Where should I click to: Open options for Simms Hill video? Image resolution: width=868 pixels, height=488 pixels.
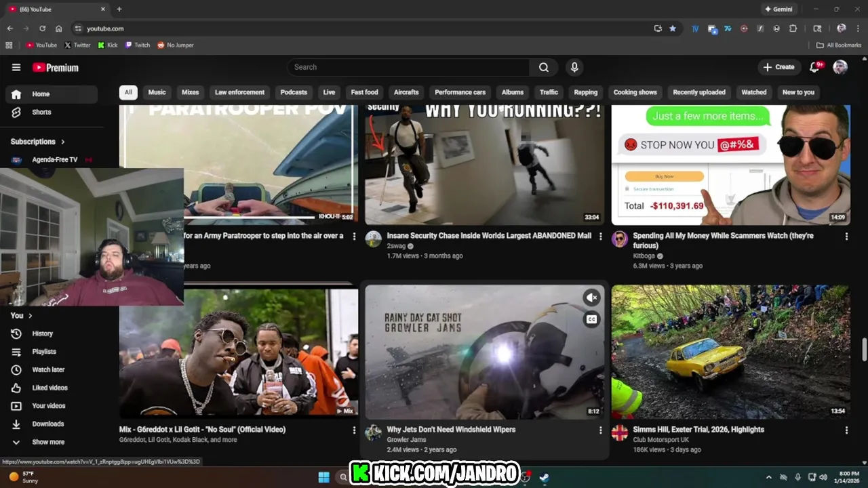846,430
